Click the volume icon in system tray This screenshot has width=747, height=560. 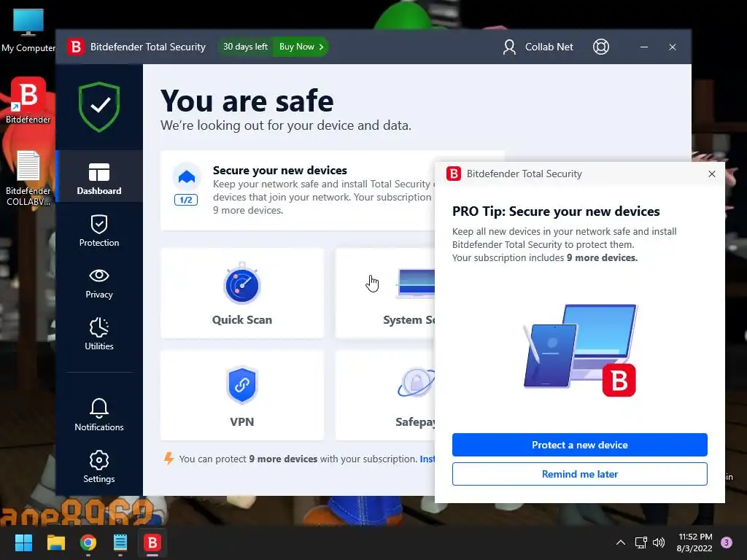point(659,542)
